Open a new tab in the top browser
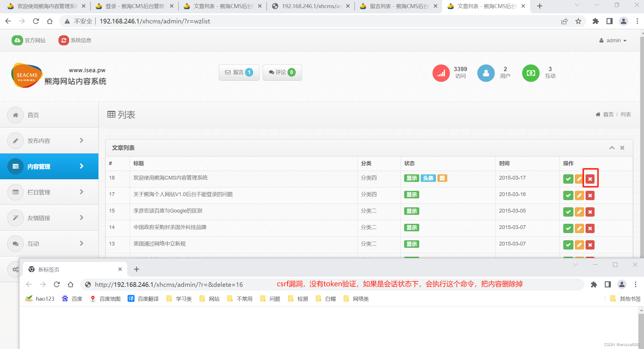 click(x=540, y=6)
